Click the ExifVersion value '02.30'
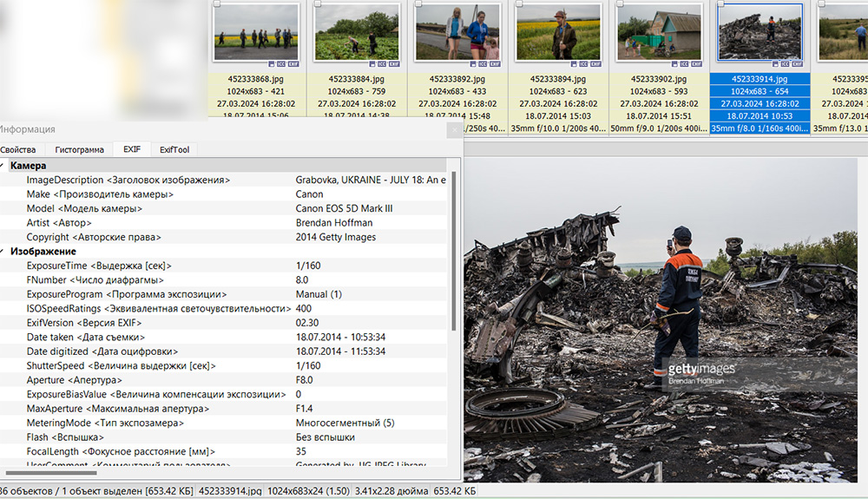 coord(306,323)
